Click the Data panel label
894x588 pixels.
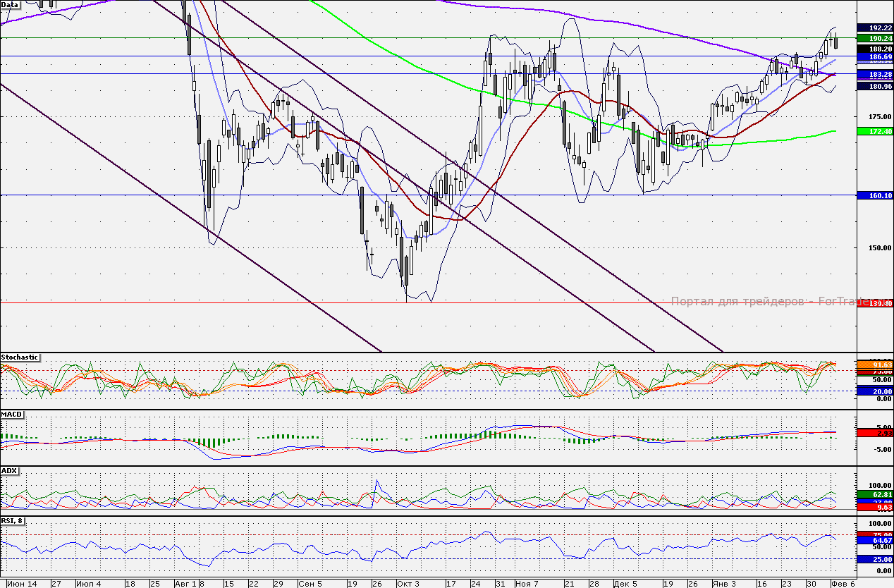point(11,4)
